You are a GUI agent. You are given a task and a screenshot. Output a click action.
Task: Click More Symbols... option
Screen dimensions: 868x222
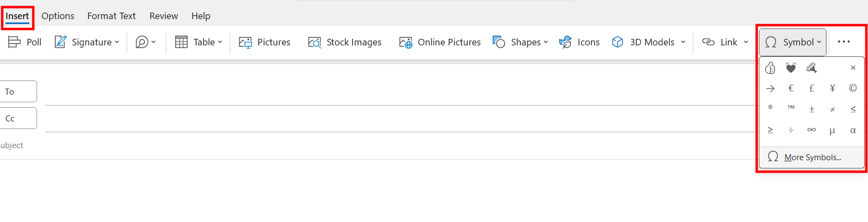pyautogui.click(x=812, y=157)
